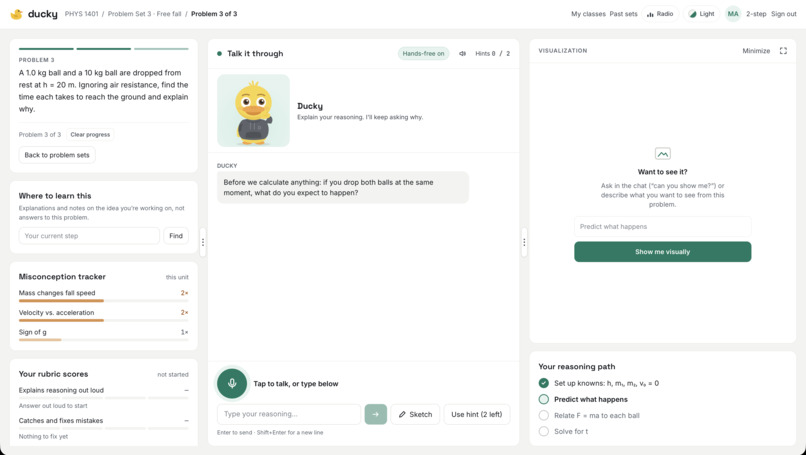The image size is (806, 455).
Task: Click the speaker volume icon
Action: point(462,53)
